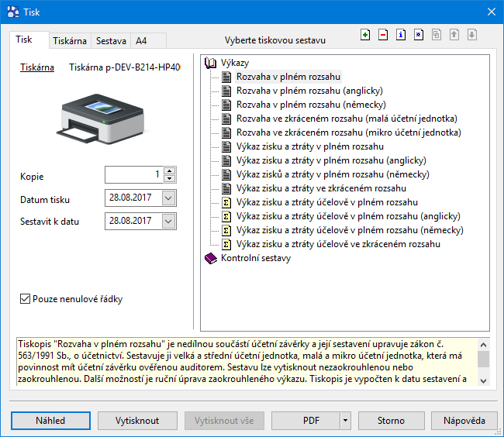The width and height of the screenshot is (504, 437).
Task: Click the Sestavit k datu date field
Action: click(133, 221)
